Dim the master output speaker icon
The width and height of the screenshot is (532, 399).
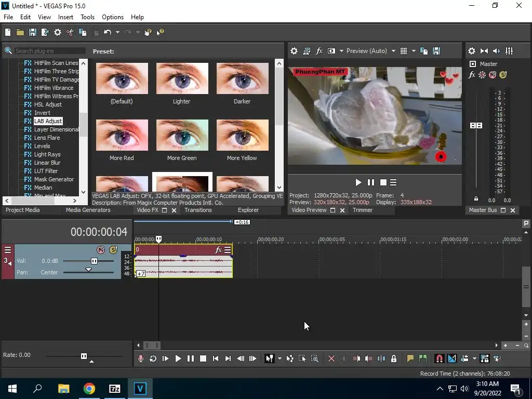tap(496, 51)
